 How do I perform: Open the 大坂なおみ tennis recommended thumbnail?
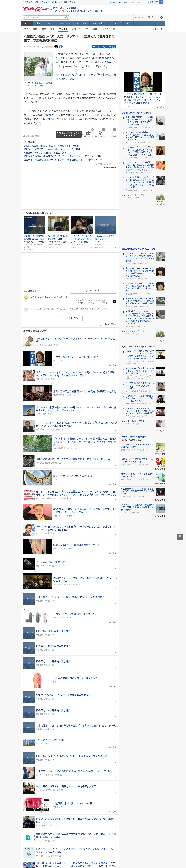82,225
